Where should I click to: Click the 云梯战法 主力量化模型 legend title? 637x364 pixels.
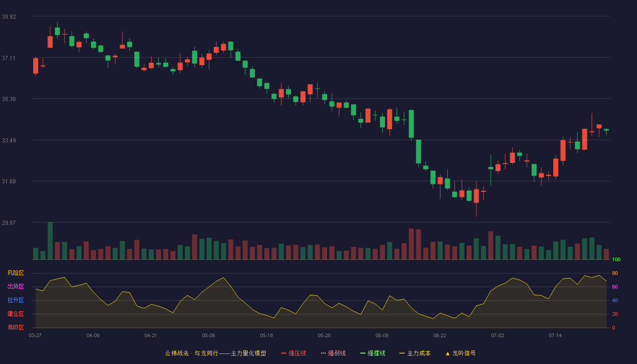click(215, 353)
